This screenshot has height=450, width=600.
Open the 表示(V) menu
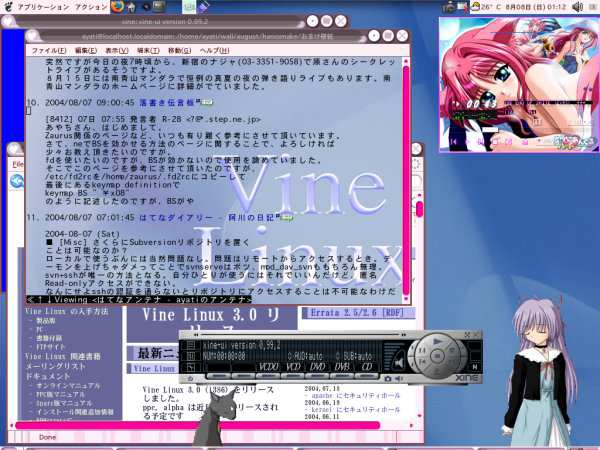116,49
